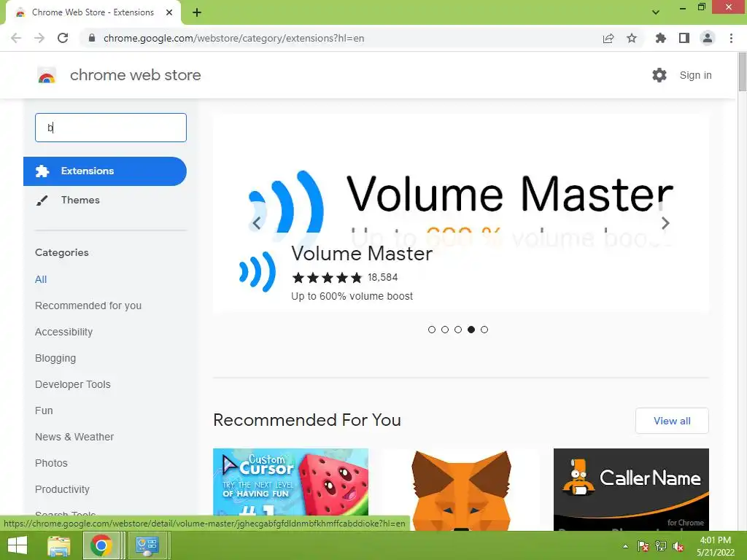Bookmark this page with star icon
The height and width of the screenshot is (560, 747).
click(x=632, y=38)
